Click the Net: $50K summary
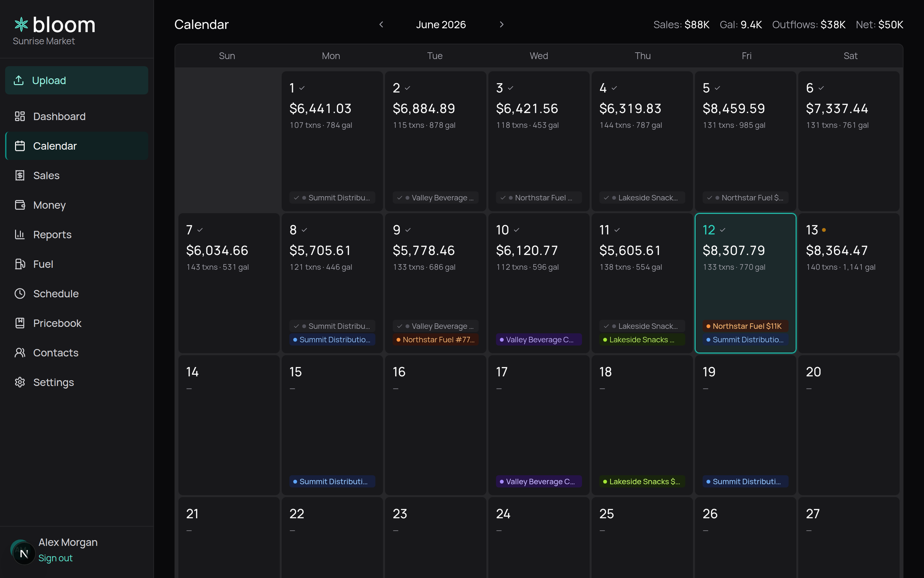Screen dimensions: 924x578 coord(879,24)
